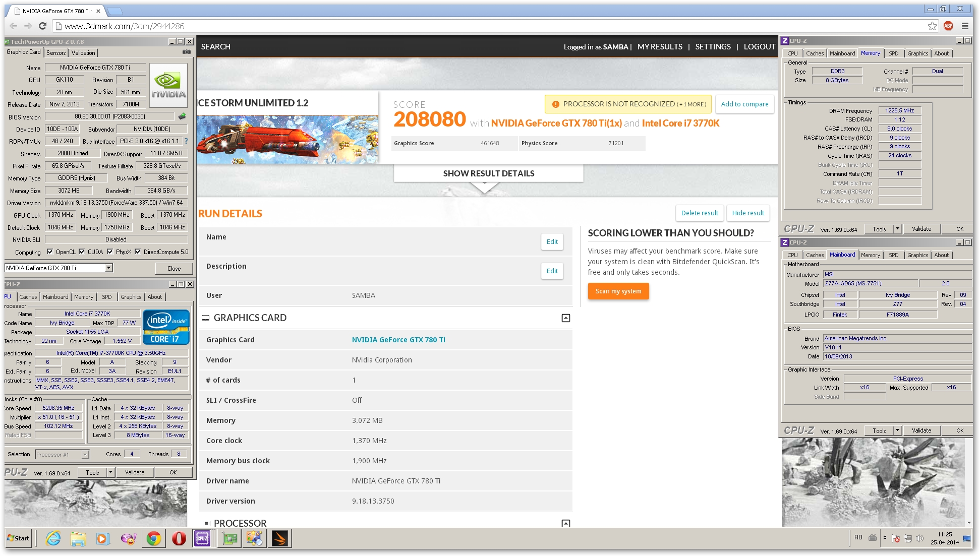Click the Delete result button
Screen dimensions: 980x556
pyautogui.click(x=700, y=213)
